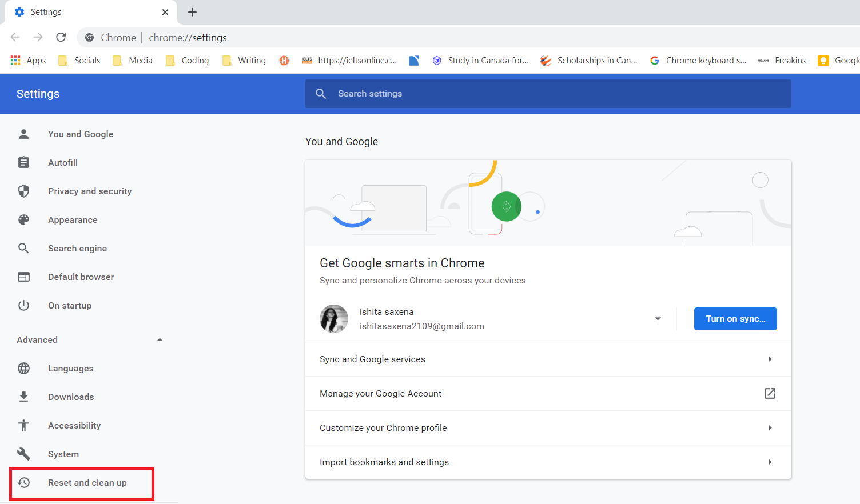This screenshot has height=504, width=860.
Task: Open Sync and Google services
Action: pos(548,359)
